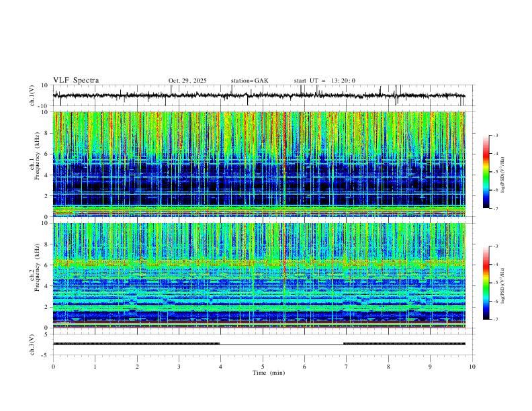Image resolution: width=532 pixels, height=411 pixels.
Task: Click the 'ch.1(V)' waveform axis label
Action: coord(32,95)
